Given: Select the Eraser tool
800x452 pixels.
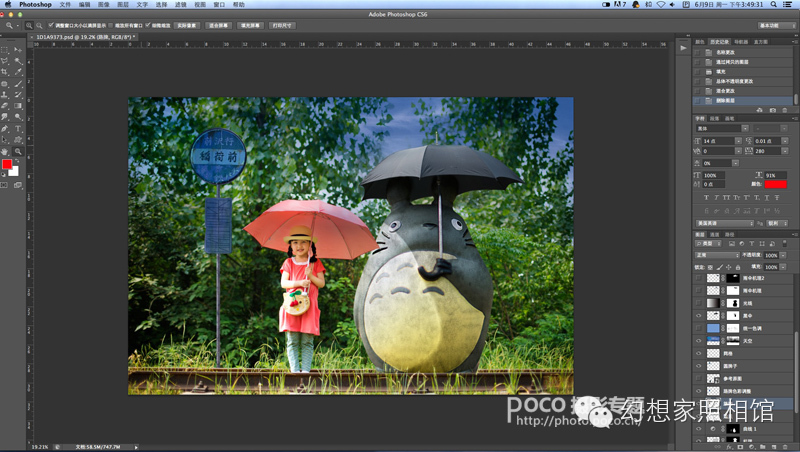Looking at the screenshot, I should [x=5, y=106].
